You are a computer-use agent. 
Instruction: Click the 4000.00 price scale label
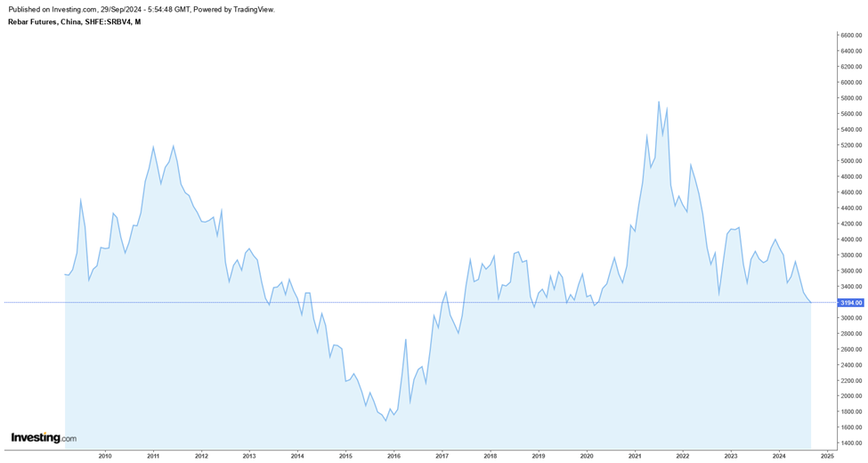(x=851, y=240)
